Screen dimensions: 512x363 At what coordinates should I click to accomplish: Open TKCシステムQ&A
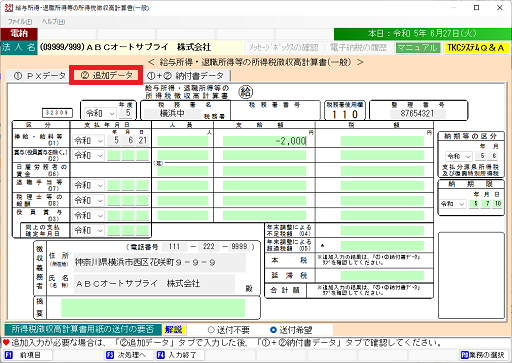[x=476, y=48]
